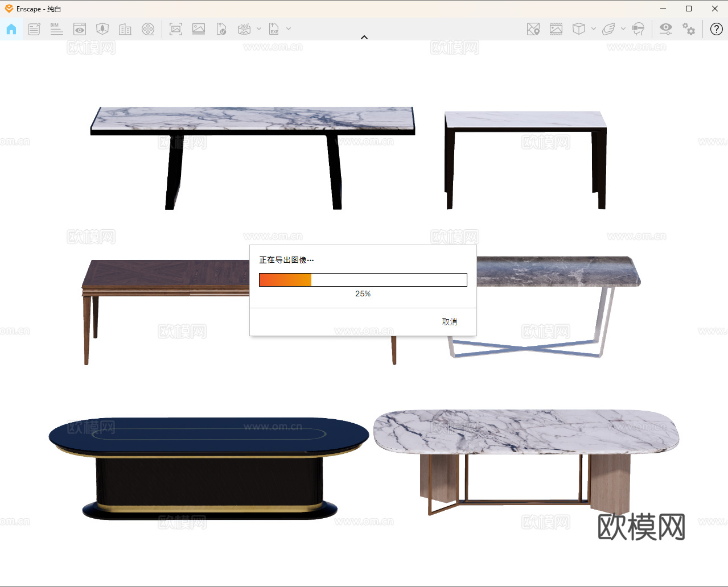Open the Visual Settings eye icon

[666, 29]
